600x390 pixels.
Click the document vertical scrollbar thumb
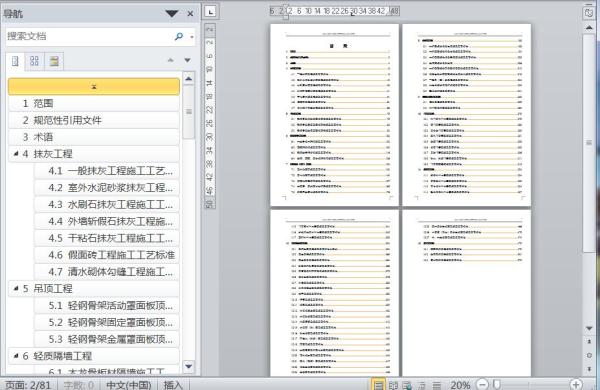coord(589,142)
